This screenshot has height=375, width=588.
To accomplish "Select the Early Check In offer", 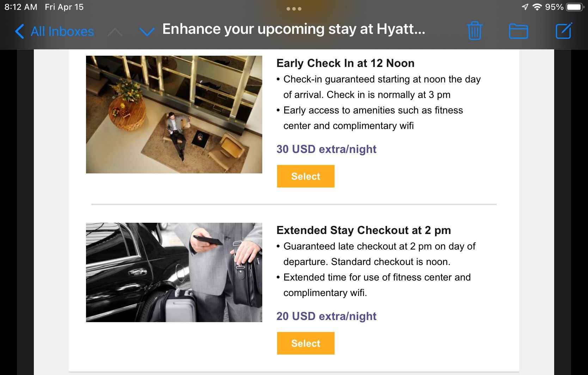I will click(x=305, y=176).
